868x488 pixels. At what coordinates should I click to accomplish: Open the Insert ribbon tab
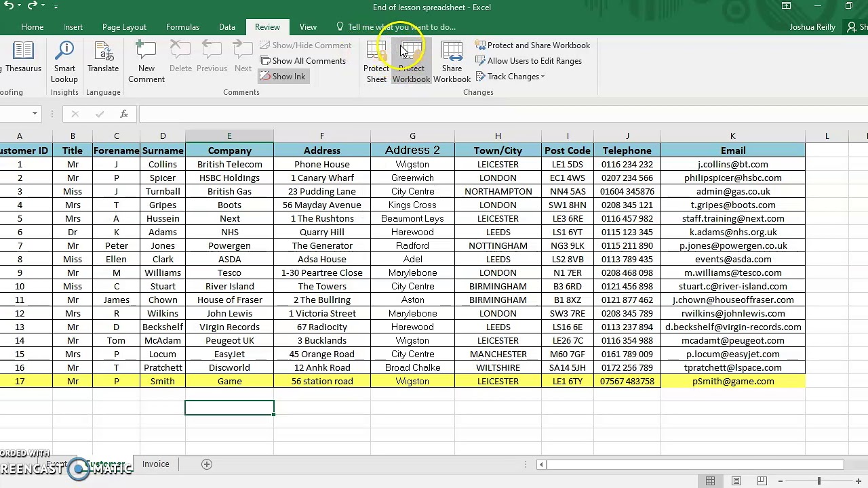pyautogui.click(x=73, y=27)
